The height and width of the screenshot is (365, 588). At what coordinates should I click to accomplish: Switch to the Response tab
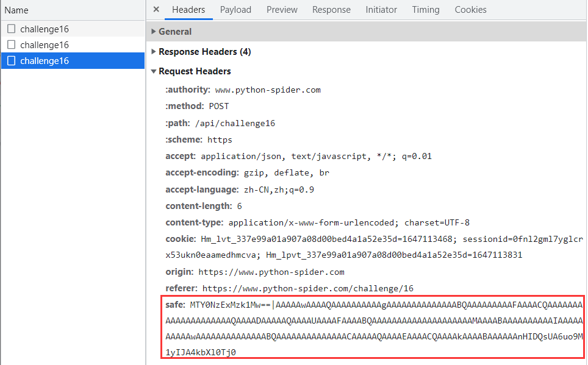331,10
